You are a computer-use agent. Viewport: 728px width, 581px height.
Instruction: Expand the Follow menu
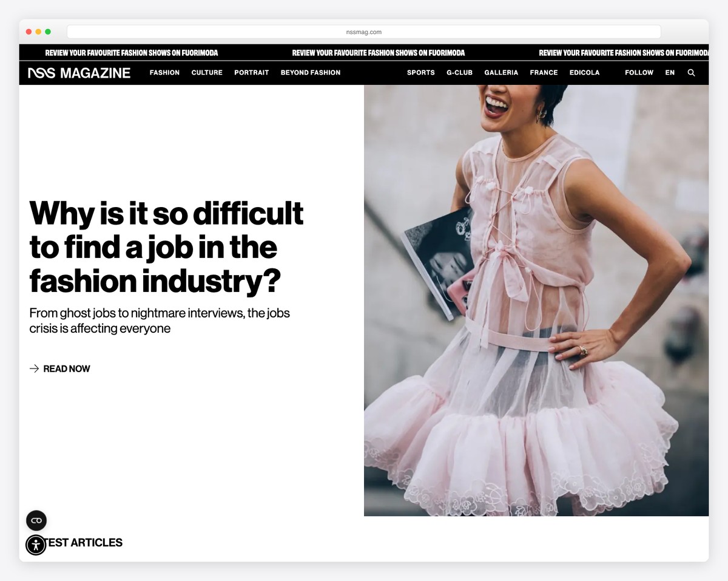639,73
